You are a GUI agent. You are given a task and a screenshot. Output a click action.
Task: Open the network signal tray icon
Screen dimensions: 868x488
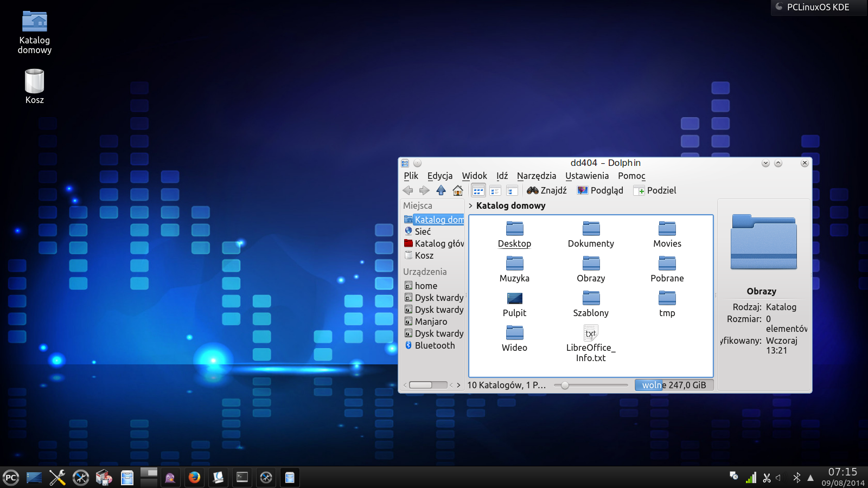coord(751,477)
